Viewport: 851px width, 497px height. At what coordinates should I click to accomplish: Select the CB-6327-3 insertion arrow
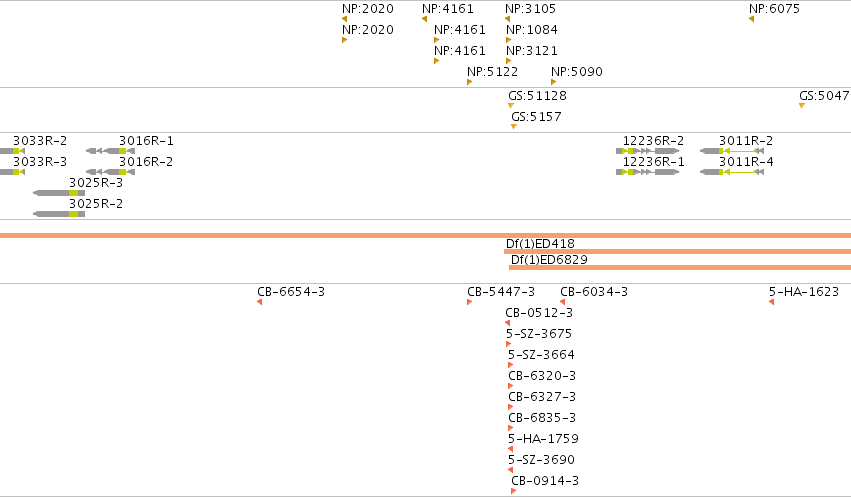tap(511, 407)
